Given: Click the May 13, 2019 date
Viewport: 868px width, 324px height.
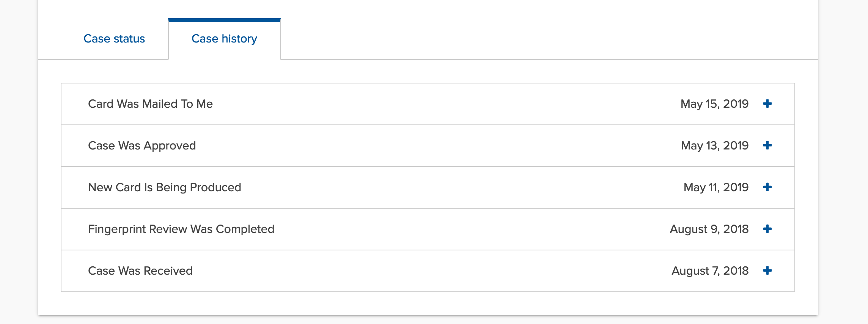Looking at the screenshot, I should pyautogui.click(x=714, y=146).
